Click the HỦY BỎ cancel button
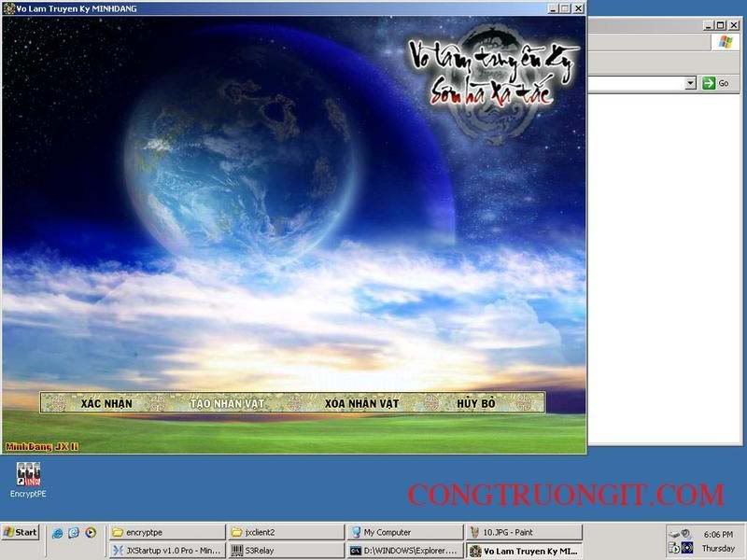 [x=476, y=403]
